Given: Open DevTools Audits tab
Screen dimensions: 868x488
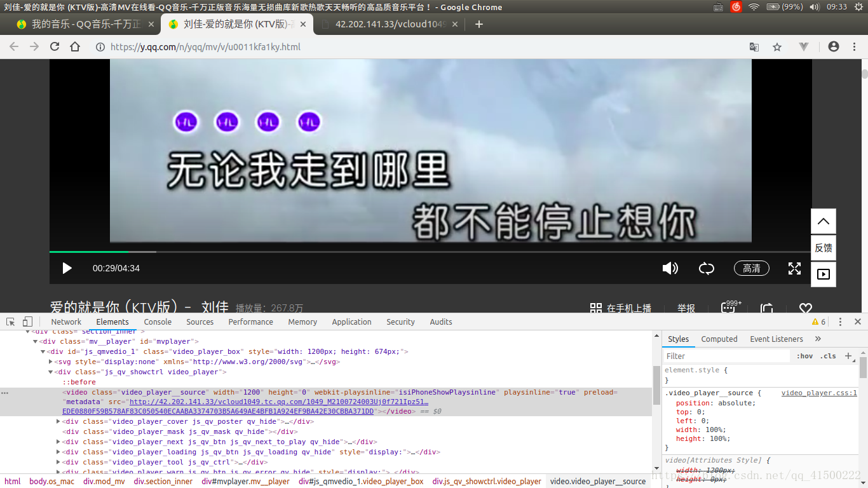Looking at the screenshot, I should pyautogui.click(x=441, y=322).
